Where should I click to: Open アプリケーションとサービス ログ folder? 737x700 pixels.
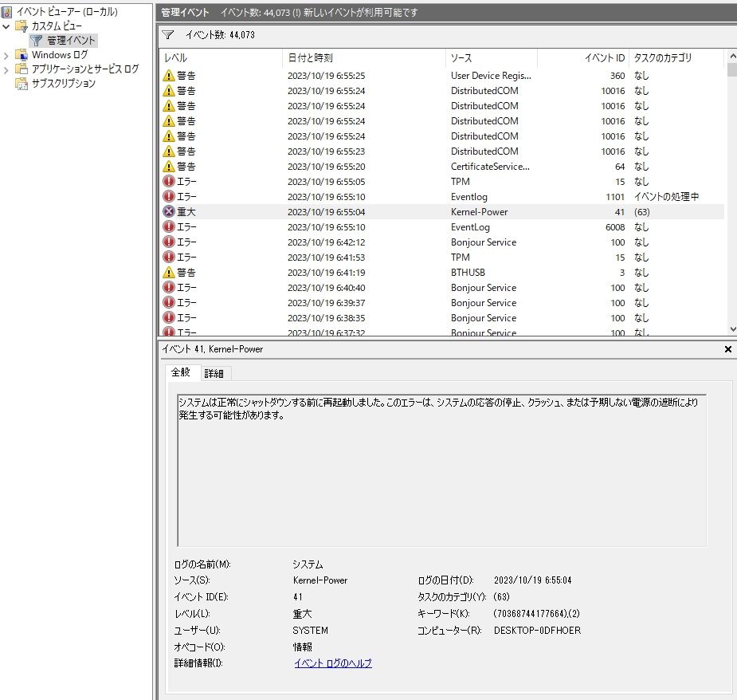click(x=85, y=69)
